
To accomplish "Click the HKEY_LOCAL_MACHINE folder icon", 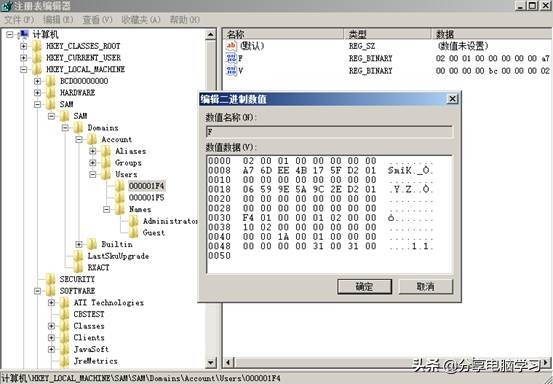I will point(37,69).
